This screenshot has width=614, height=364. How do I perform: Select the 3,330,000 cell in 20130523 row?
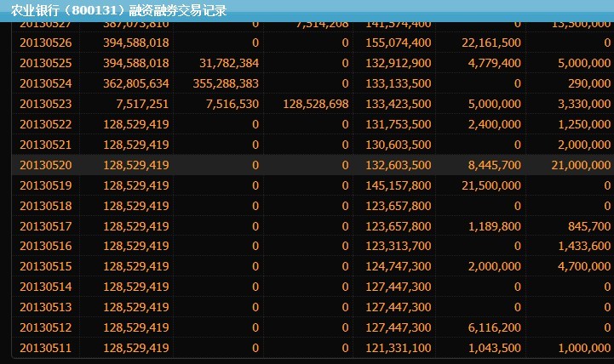tap(583, 104)
